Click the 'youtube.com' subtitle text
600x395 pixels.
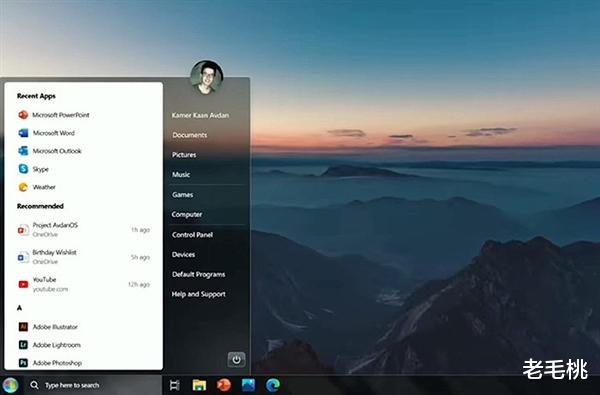(x=50, y=289)
